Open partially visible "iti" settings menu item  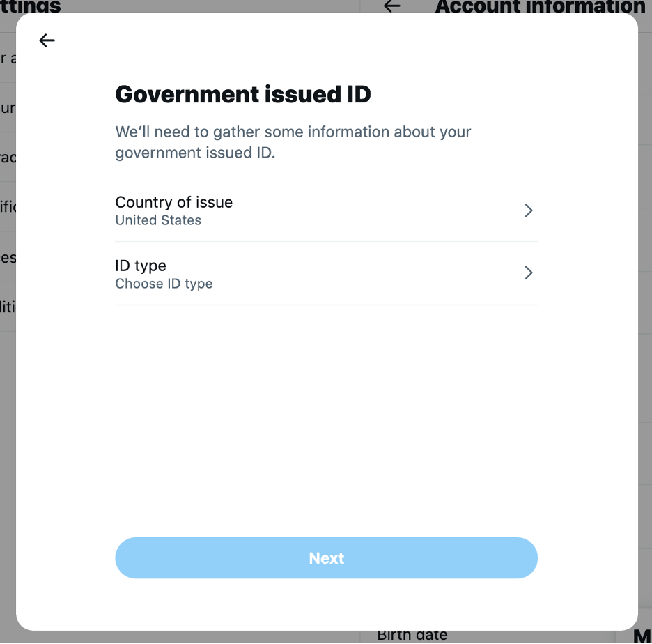point(8,306)
